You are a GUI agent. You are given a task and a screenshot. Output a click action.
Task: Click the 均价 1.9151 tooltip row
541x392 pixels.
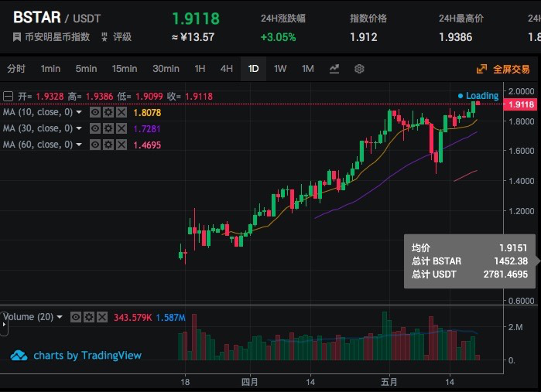point(469,248)
